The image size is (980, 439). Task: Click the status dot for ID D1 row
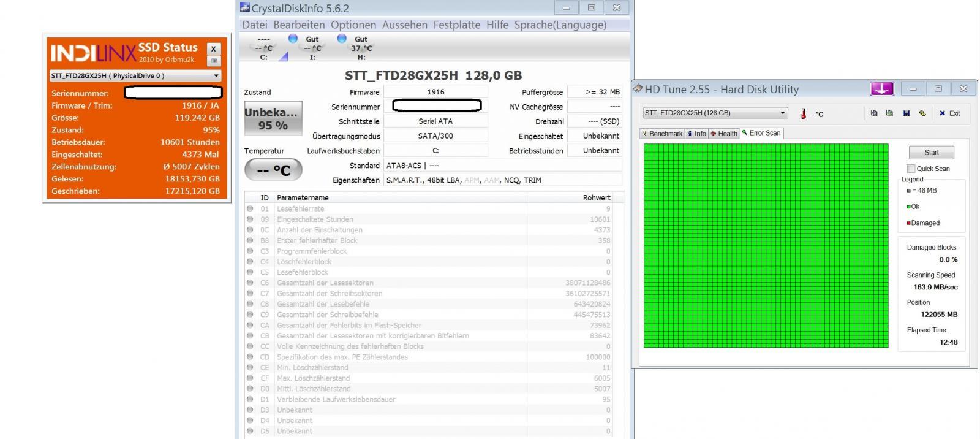pos(250,399)
